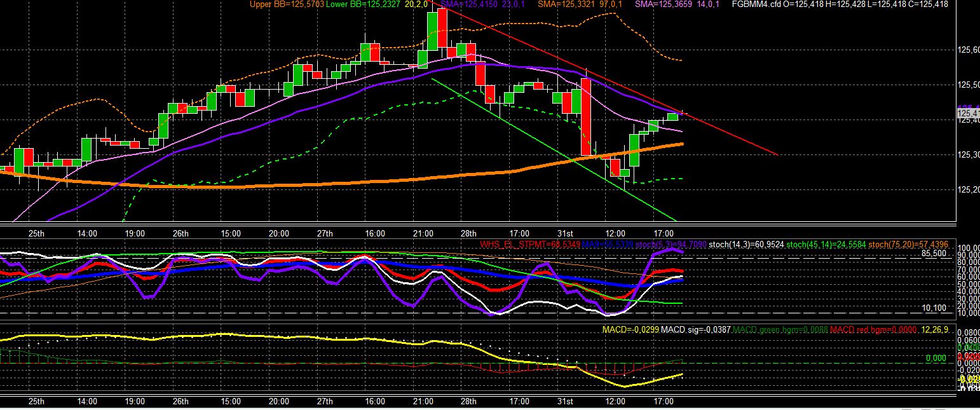
Task: Click 28th on the price chart time axis
Action: click(468, 233)
